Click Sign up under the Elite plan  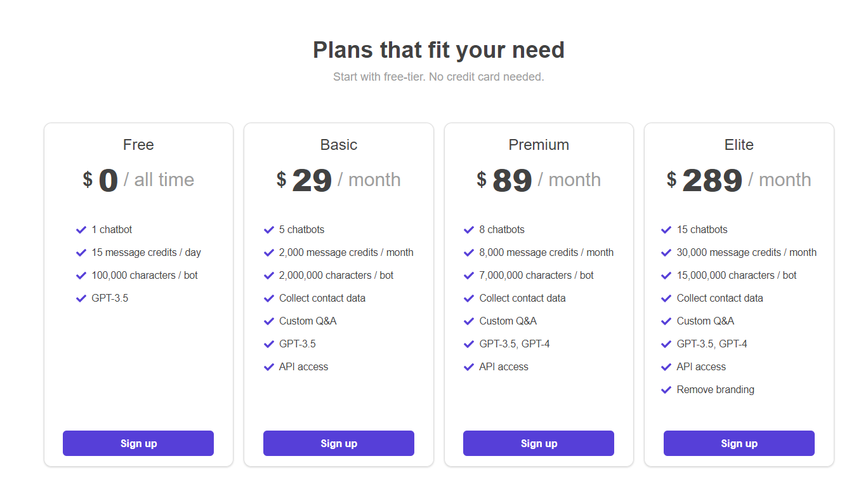tap(739, 443)
